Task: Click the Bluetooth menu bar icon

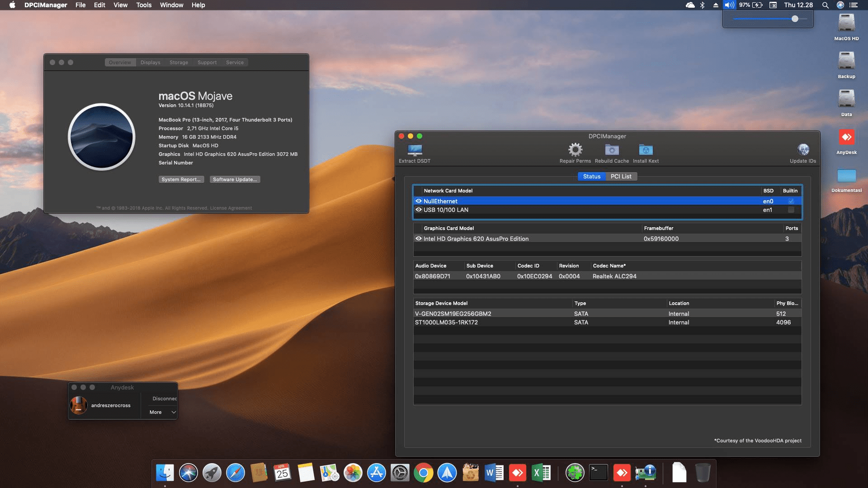Action: [703, 5]
